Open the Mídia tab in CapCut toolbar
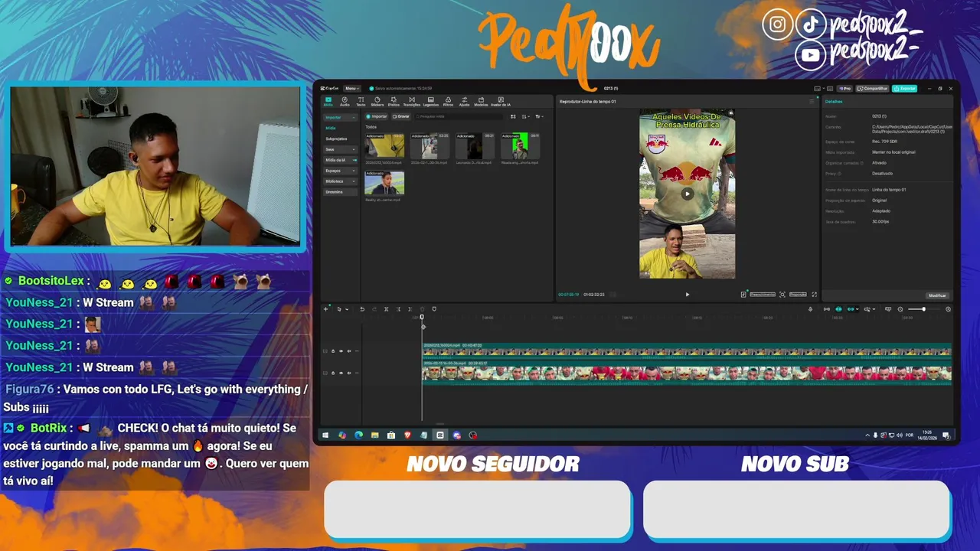The image size is (980, 551). [328, 101]
